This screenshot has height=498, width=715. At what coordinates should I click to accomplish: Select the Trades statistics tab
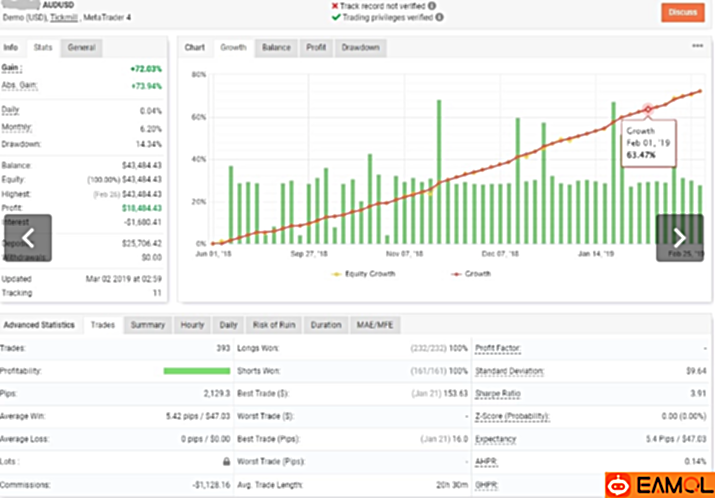tap(103, 325)
